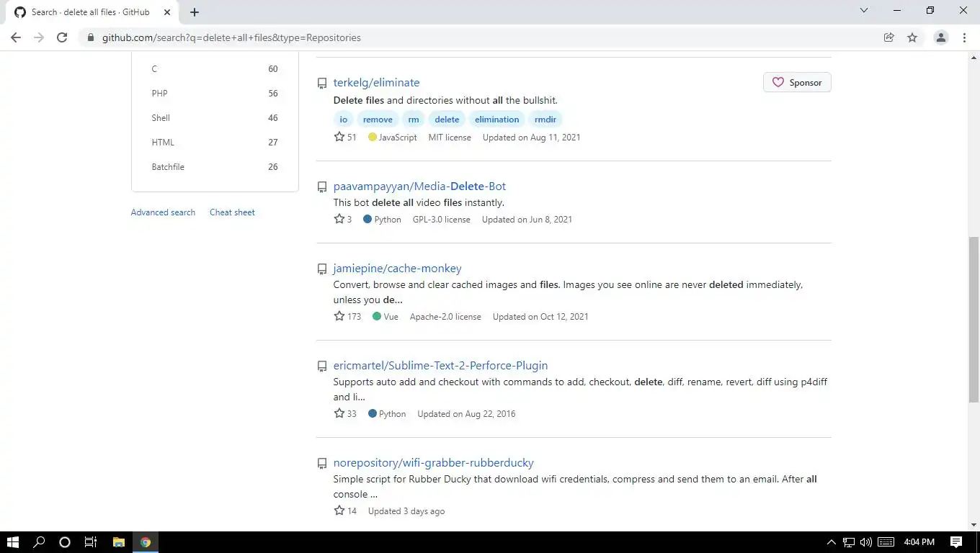The width and height of the screenshot is (980, 553).
Task: Open the tab search dropdown arrow
Action: 864,11
